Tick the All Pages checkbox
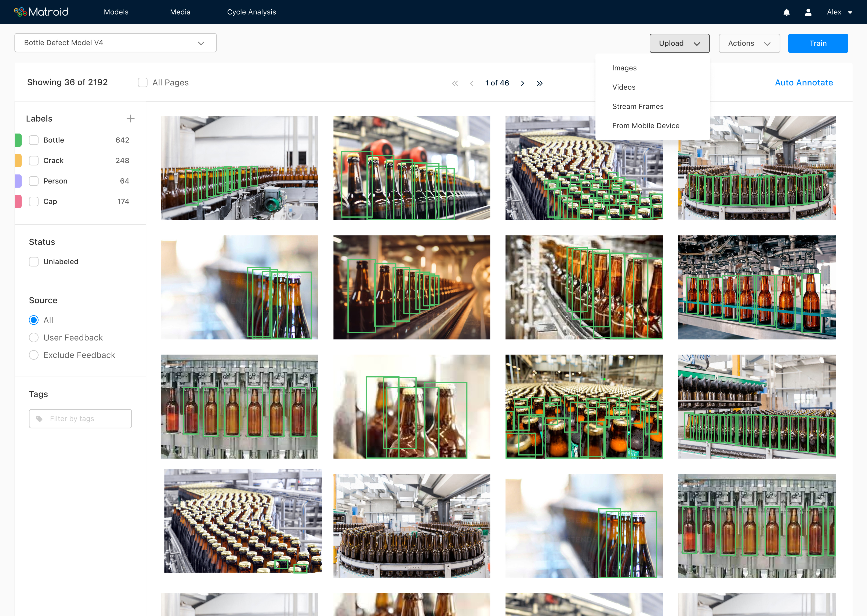 143,83
